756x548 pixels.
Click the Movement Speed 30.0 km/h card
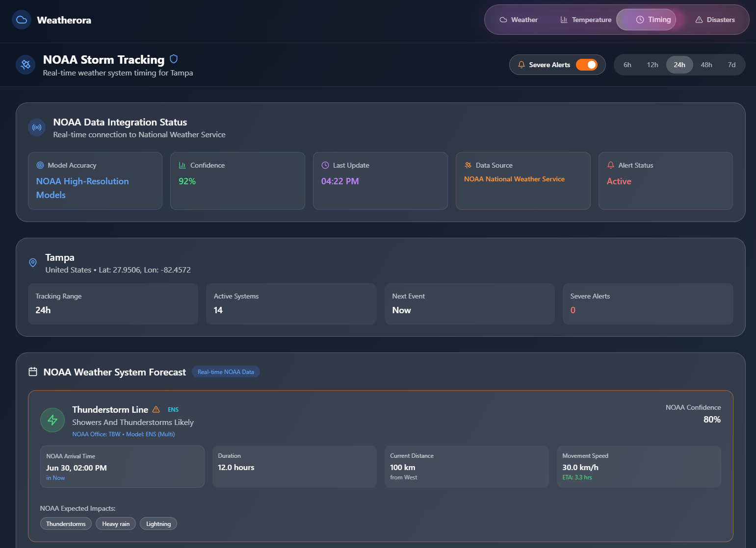point(639,467)
